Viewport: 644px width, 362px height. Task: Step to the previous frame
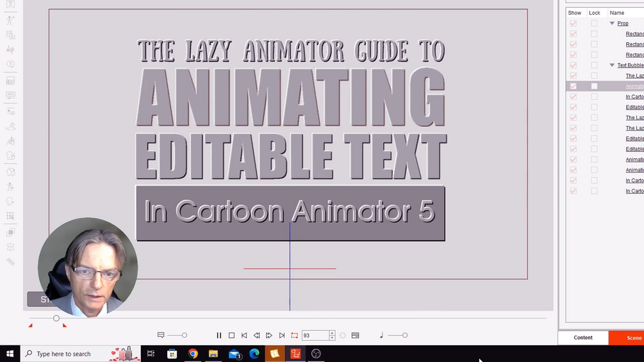256,335
